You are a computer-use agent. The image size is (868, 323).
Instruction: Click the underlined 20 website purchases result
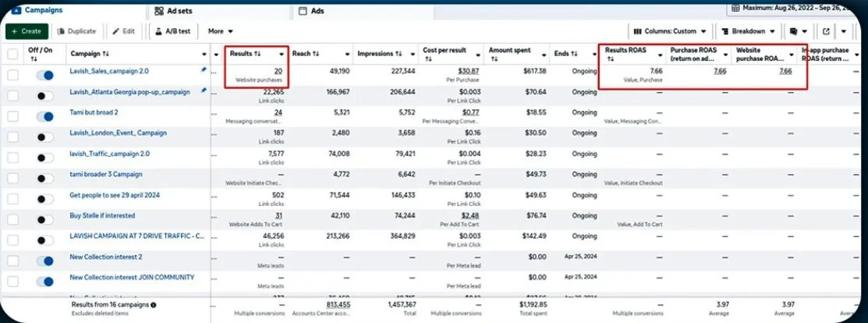pos(279,71)
